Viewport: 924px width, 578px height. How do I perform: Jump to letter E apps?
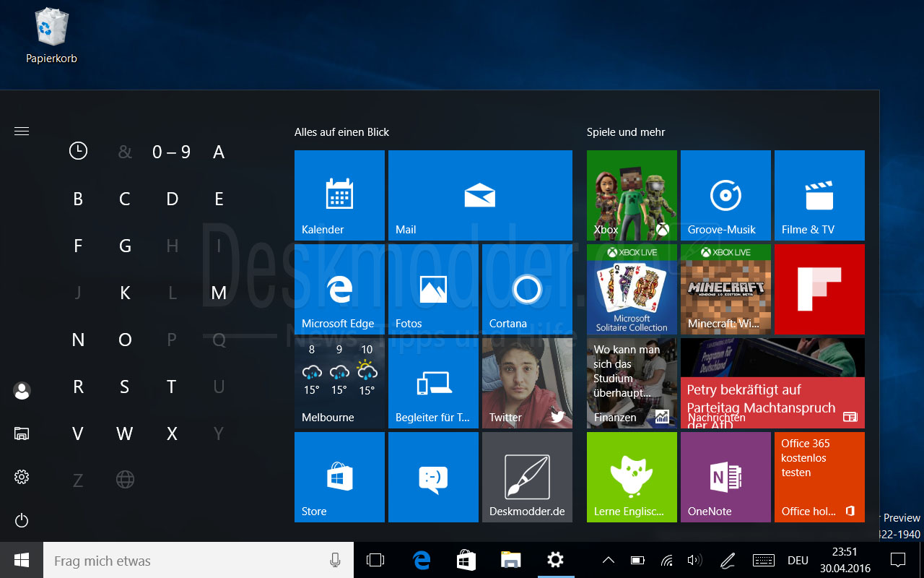pos(219,199)
